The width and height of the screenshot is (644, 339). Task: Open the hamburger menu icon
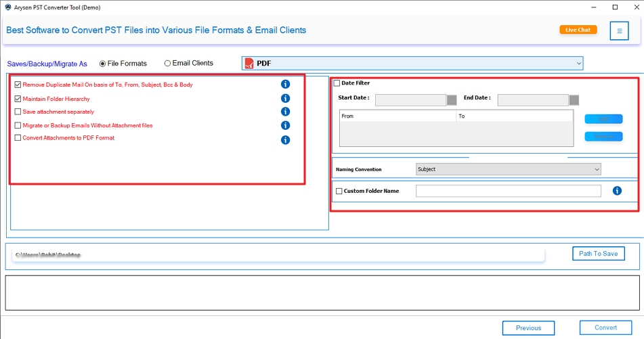click(619, 30)
